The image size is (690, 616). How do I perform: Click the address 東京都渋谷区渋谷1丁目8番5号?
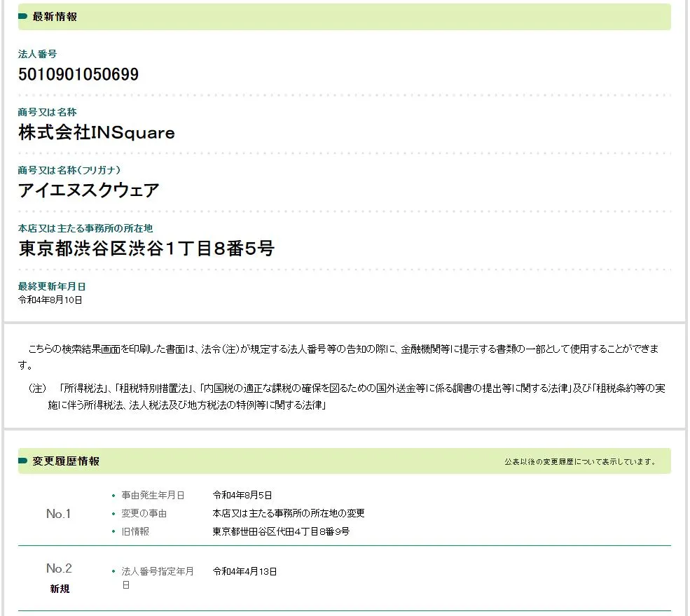[146, 248]
